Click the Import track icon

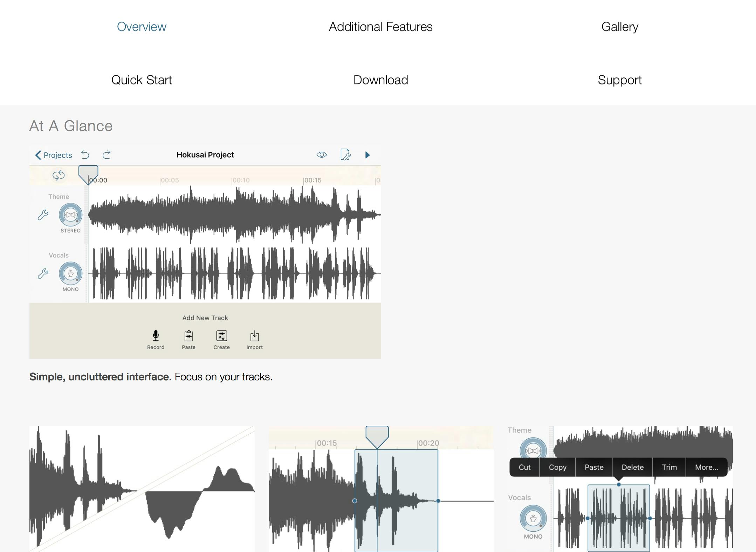point(254,336)
